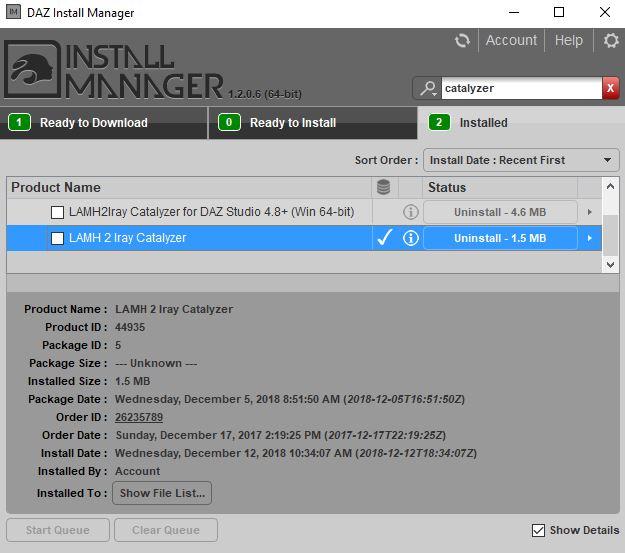The height and width of the screenshot is (553, 625).
Task: Open the Sort Order dropdown
Action: coord(521,160)
